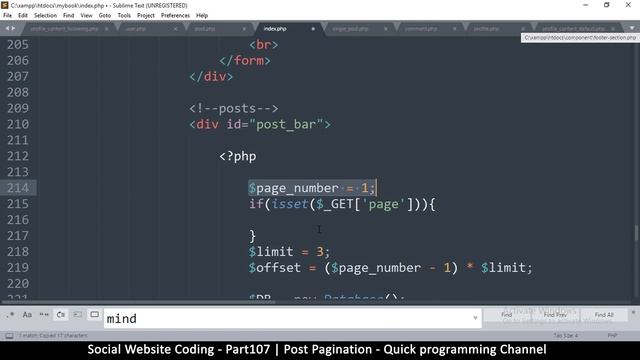
Task: Click the 'isset' function call text
Action: coord(290,204)
